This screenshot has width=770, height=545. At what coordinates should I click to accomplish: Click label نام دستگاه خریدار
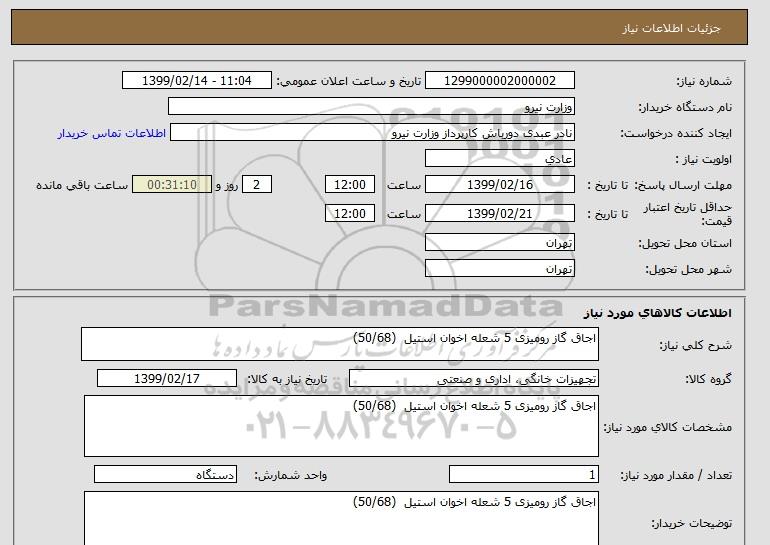pyautogui.click(x=685, y=107)
